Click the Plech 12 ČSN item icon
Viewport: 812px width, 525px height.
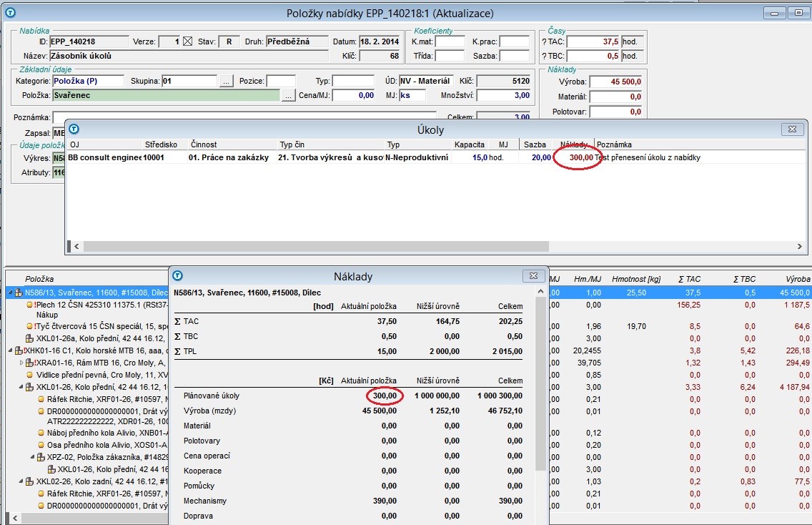pyautogui.click(x=30, y=305)
